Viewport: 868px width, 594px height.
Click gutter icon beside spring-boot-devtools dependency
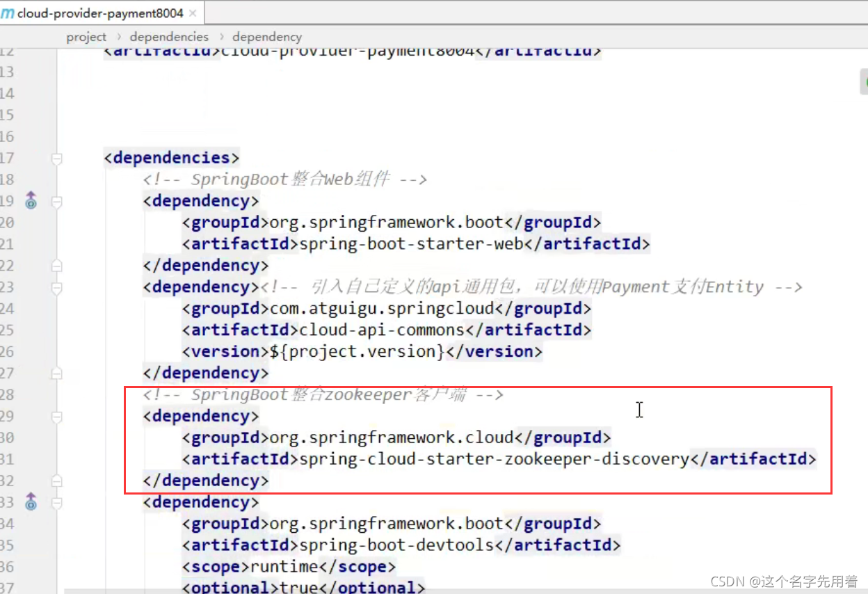[31, 502]
